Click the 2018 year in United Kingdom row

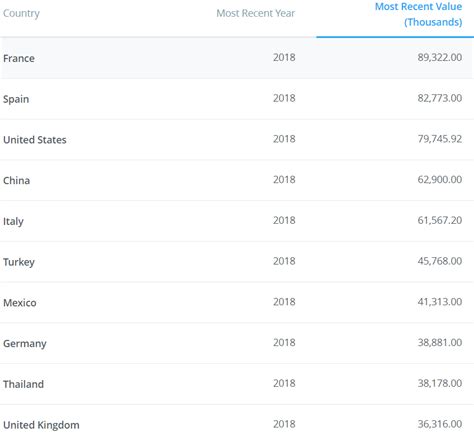click(x=284, y=424)
